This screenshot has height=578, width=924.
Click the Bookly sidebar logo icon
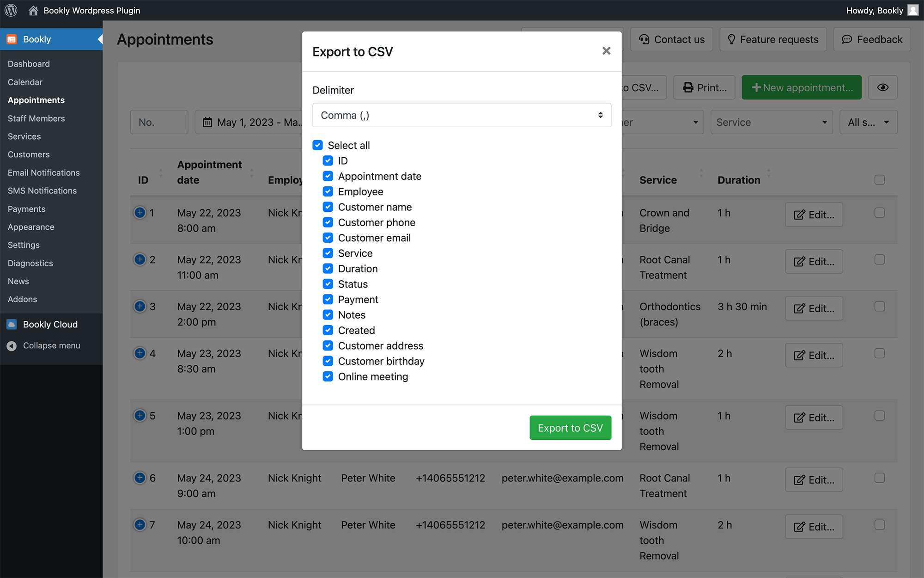point(12,39)
